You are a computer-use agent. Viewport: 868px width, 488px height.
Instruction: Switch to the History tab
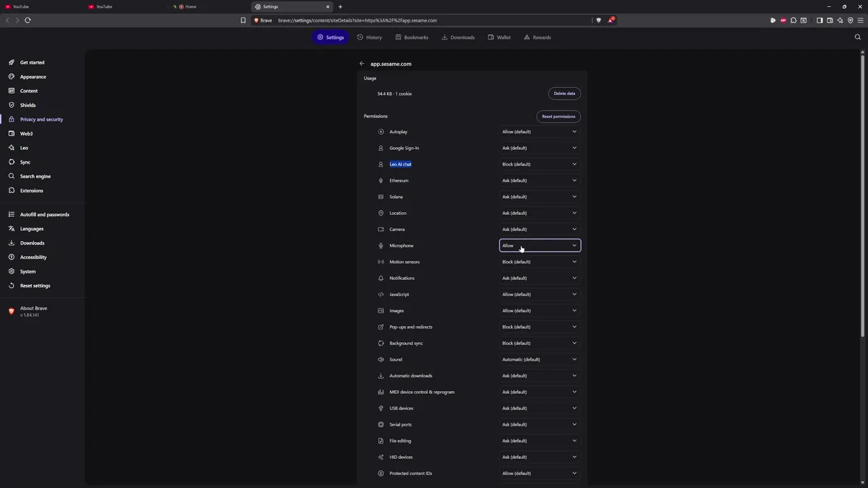(370, 37)
